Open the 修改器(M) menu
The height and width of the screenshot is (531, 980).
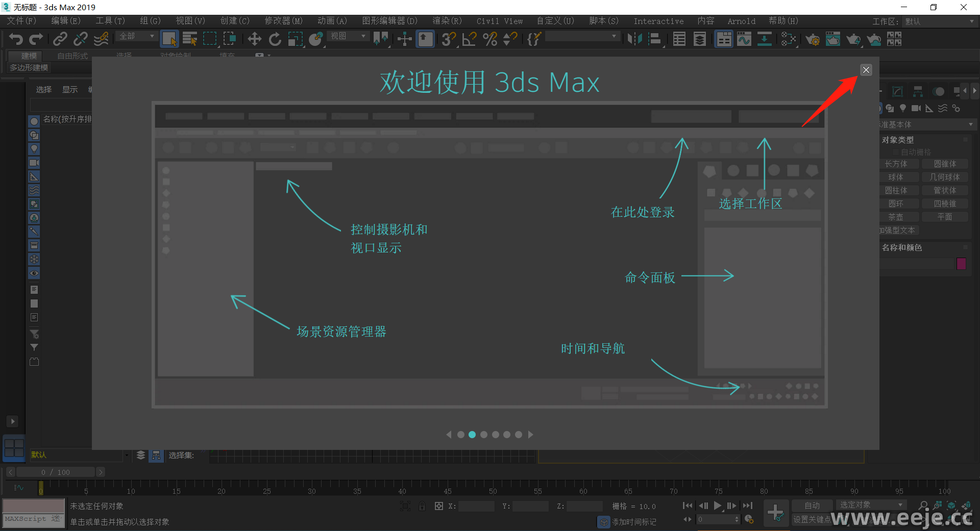pyautogui.click(x=283, y=21)
